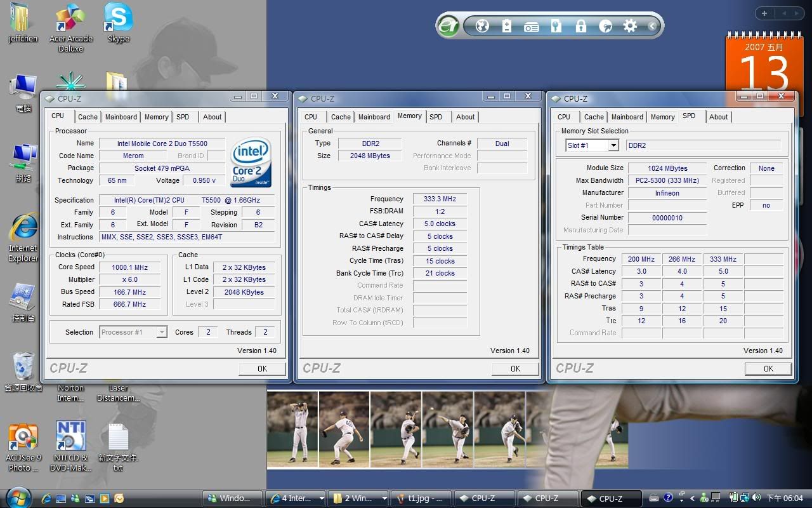This screenshot has width=812, height=508.
Task: Open the Network desktop icon
Action: coord(23,163)
